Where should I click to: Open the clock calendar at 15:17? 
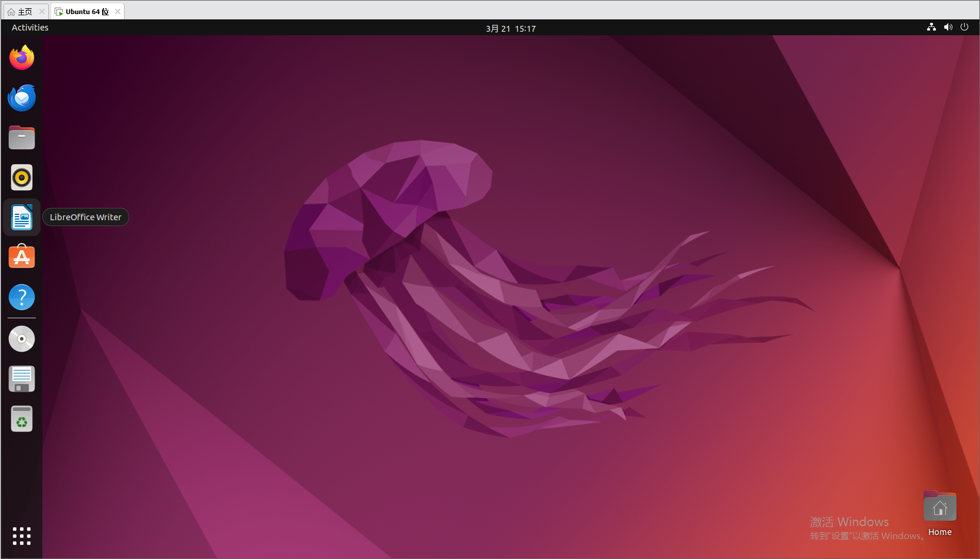[511, 28]
